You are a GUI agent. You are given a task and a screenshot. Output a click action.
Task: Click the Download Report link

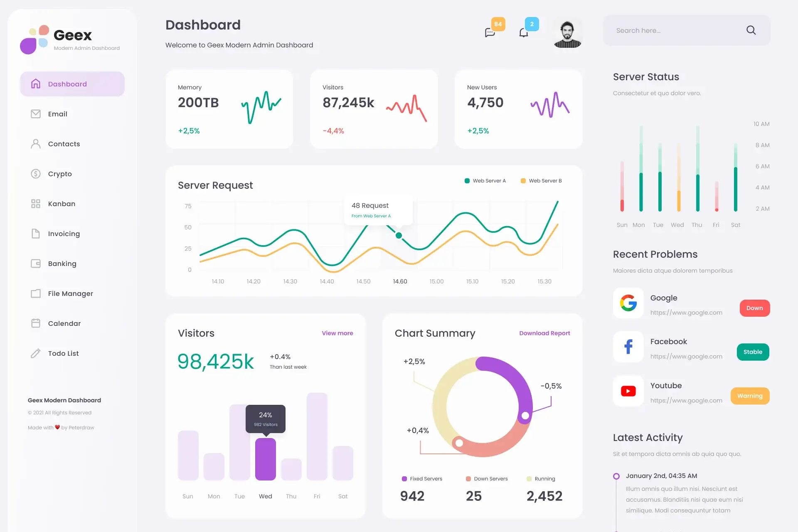544,333
